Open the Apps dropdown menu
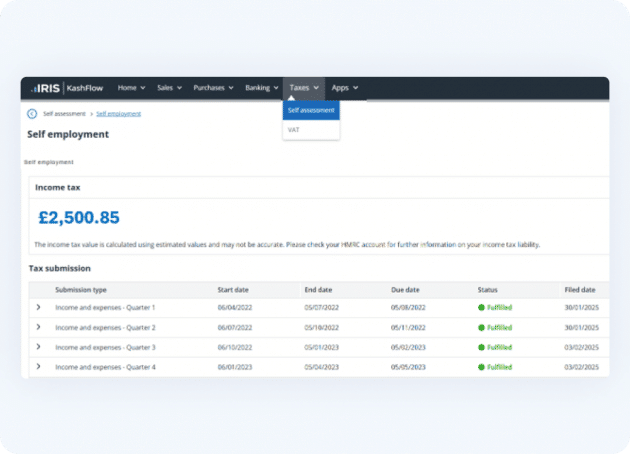The width and height of the screenshot is (630, 454). [345, 88]
